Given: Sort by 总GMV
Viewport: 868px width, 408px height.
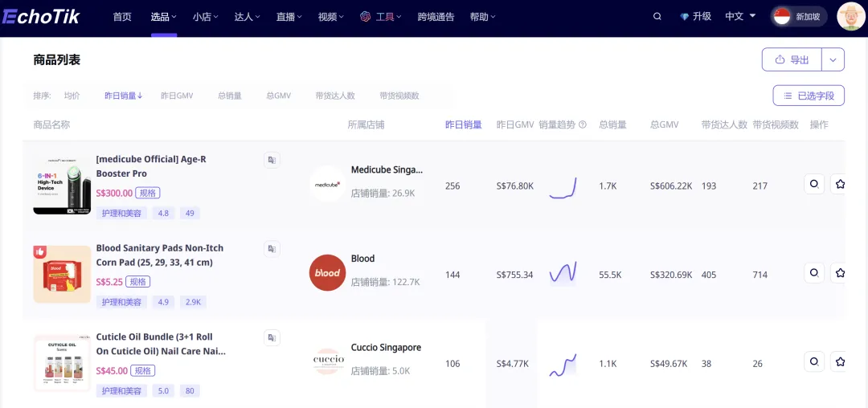Looking at the screenshot, I should pyautogui.click(x=278, y=96).
